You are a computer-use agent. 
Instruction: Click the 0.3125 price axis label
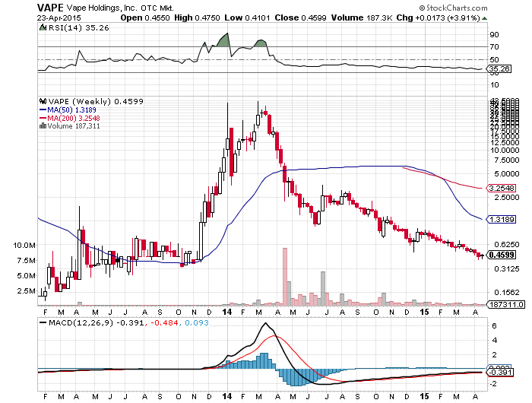coord(507,269)
